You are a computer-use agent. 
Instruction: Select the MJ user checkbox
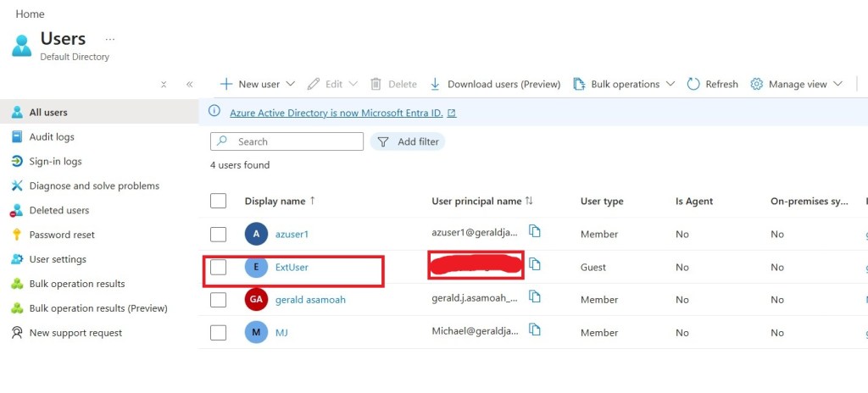point(219,333)
